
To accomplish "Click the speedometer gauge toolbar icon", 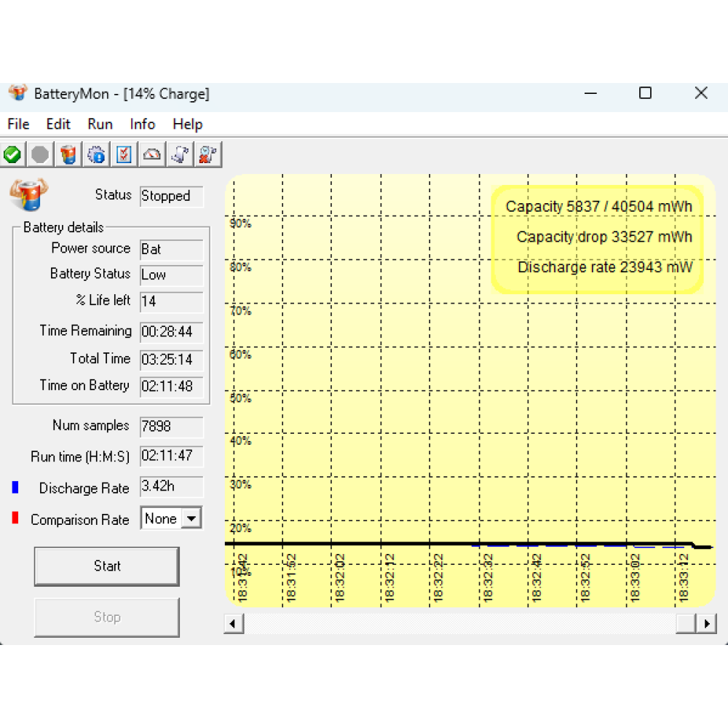I will click(x=152, y=154).
